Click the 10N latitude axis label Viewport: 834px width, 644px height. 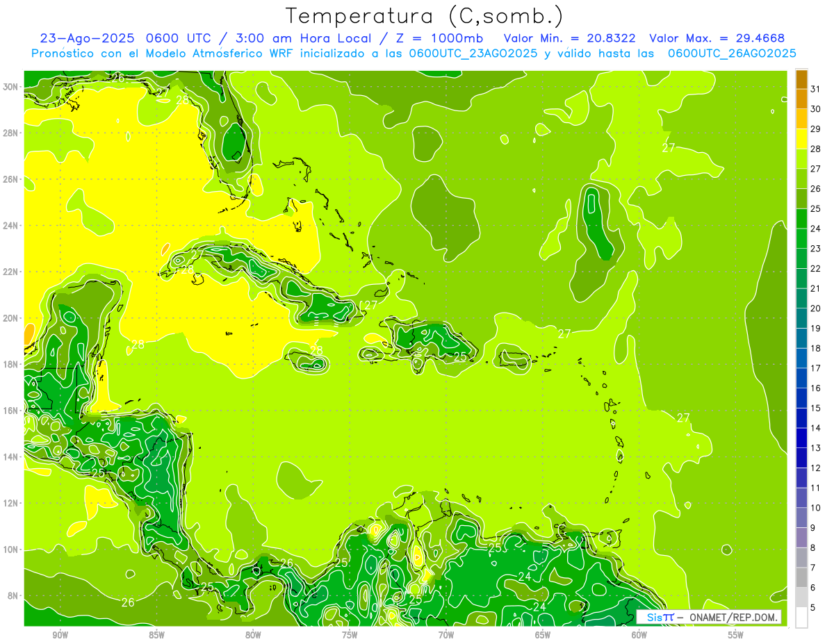(11, 550)
